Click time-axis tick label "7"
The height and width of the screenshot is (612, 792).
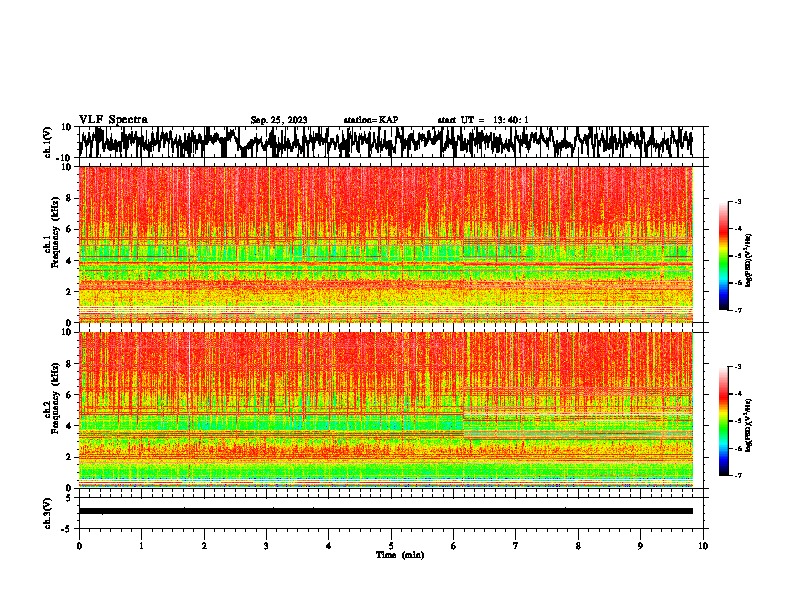tap(516, 546)
